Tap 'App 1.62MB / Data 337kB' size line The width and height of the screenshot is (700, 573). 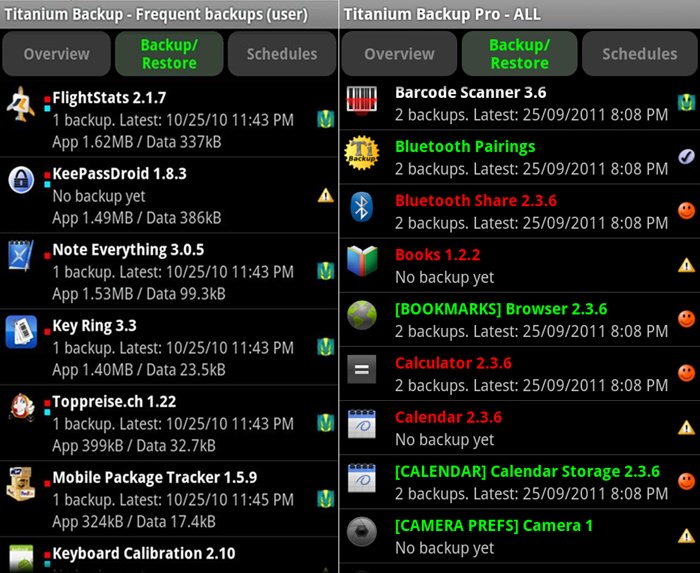pyautogui.click(x=137, y=142)
